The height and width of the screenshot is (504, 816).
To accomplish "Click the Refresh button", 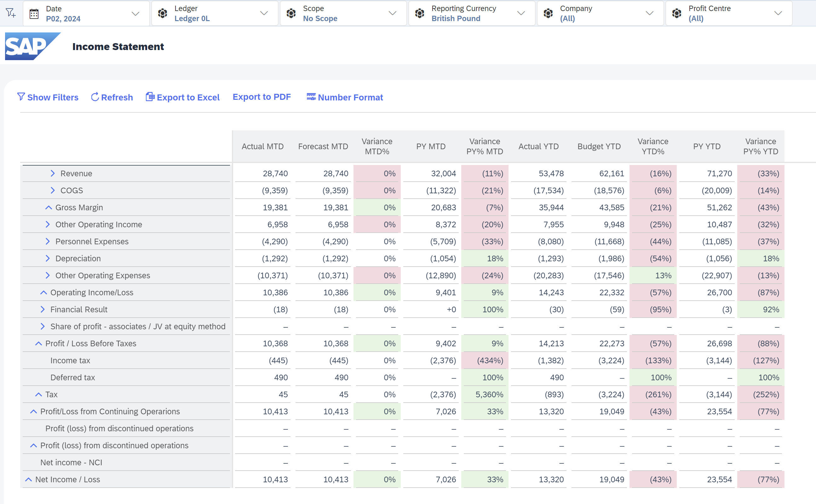I will tap(112, 97).
